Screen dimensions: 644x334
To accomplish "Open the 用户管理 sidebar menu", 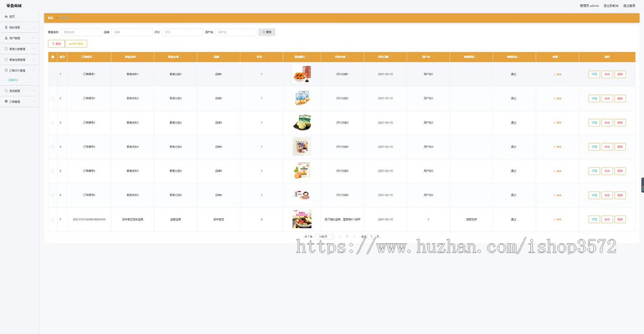I will point(19,38).
